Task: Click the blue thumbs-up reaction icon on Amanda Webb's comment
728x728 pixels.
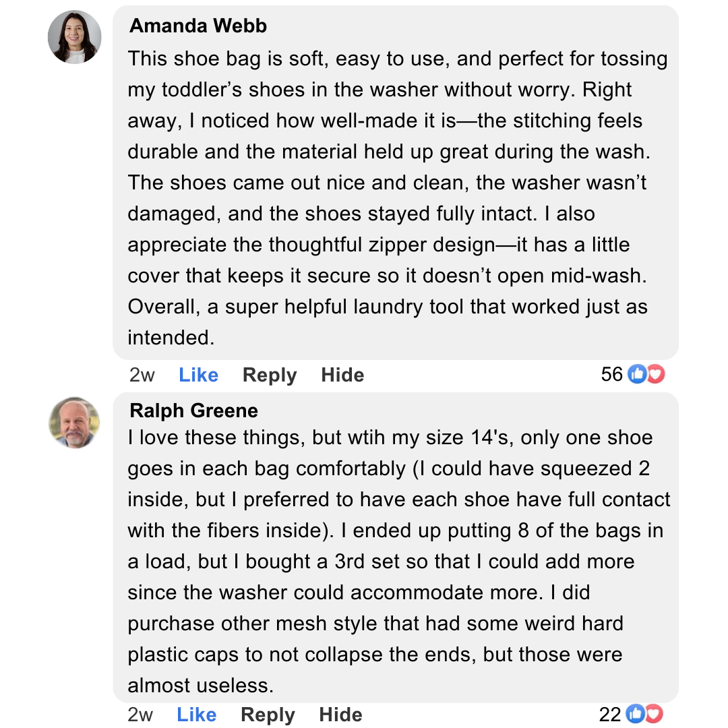Action: tap(636, 374)
